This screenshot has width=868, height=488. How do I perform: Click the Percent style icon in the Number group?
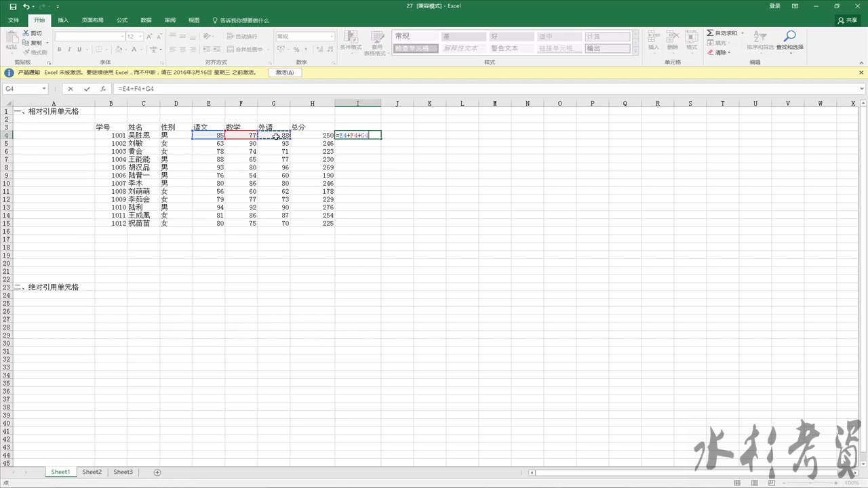296,49
